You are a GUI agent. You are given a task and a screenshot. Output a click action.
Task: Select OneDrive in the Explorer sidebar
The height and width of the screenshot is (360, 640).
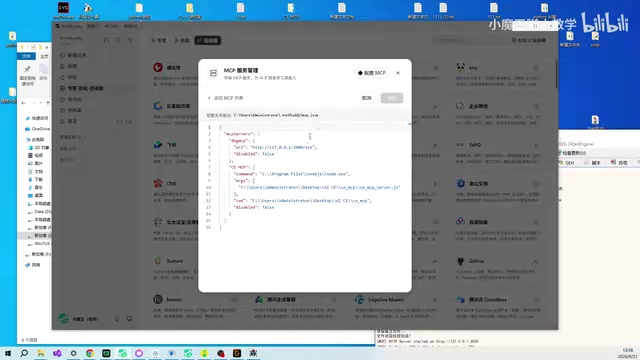(38, 129)
